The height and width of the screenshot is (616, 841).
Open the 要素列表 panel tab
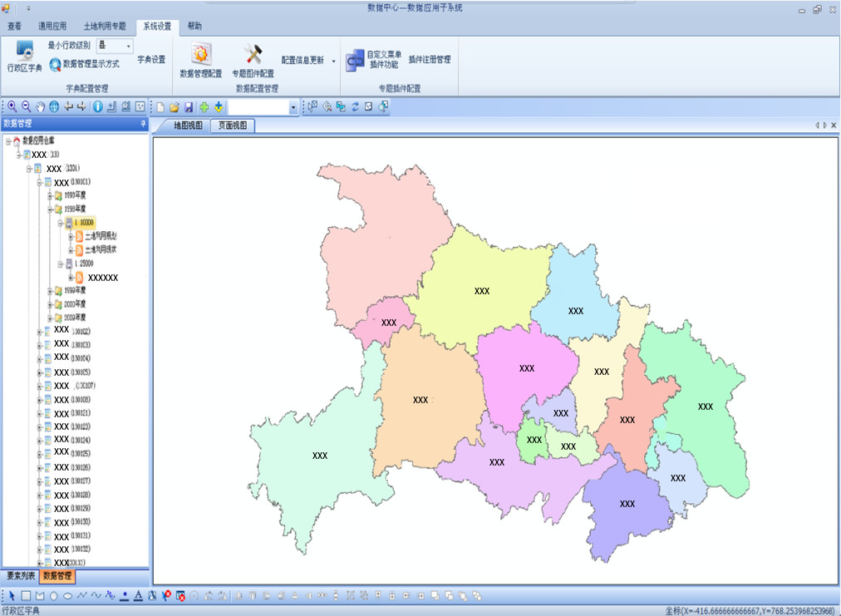[19, 575]
